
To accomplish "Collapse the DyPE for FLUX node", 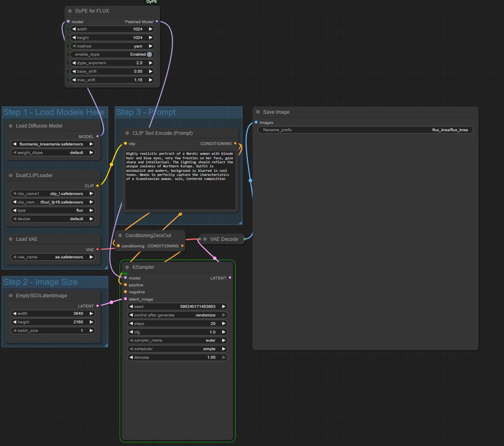I will pos(70,11).
